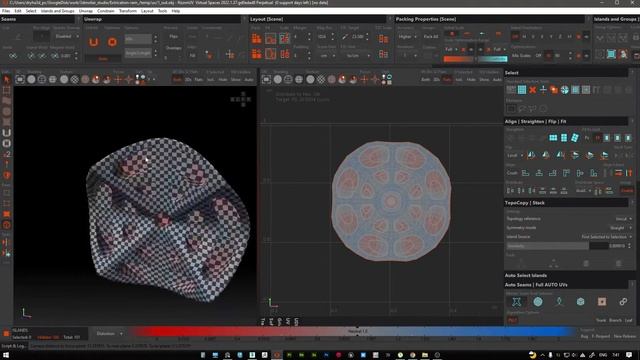Click the Windows Start button
Screen dimensions: 640x360
click(x=6, y=356)
